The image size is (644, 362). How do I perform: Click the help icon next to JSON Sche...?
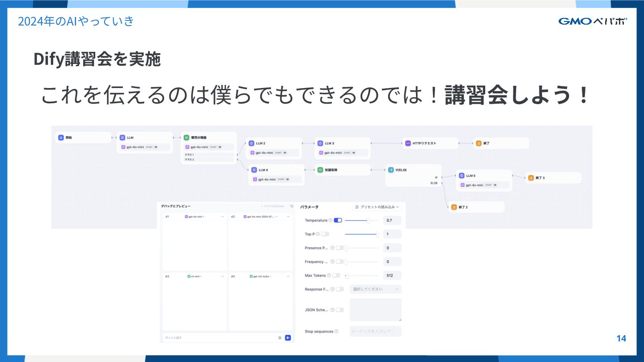tap(332, 310)
